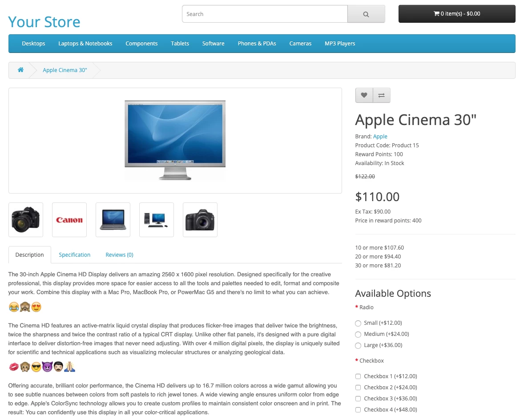Click the Apple Cinema 30" product title heading

click(x=416, y=120)
